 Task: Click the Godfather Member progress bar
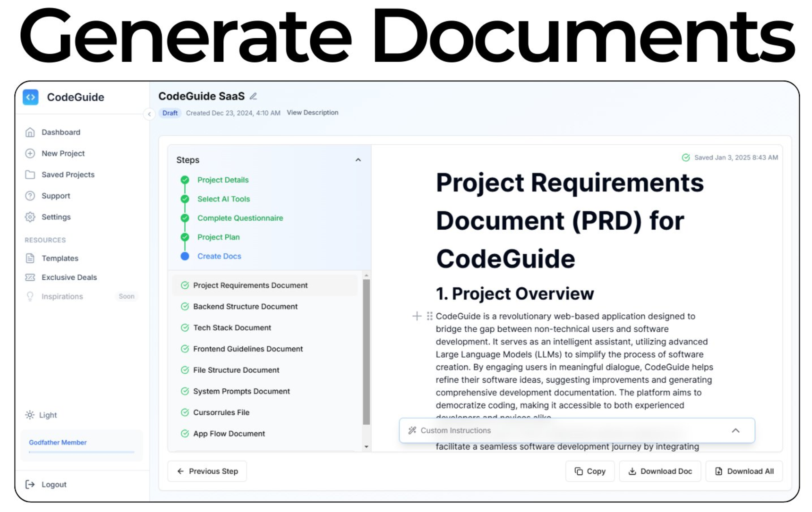pyautogui.click(x=81, y=452)
